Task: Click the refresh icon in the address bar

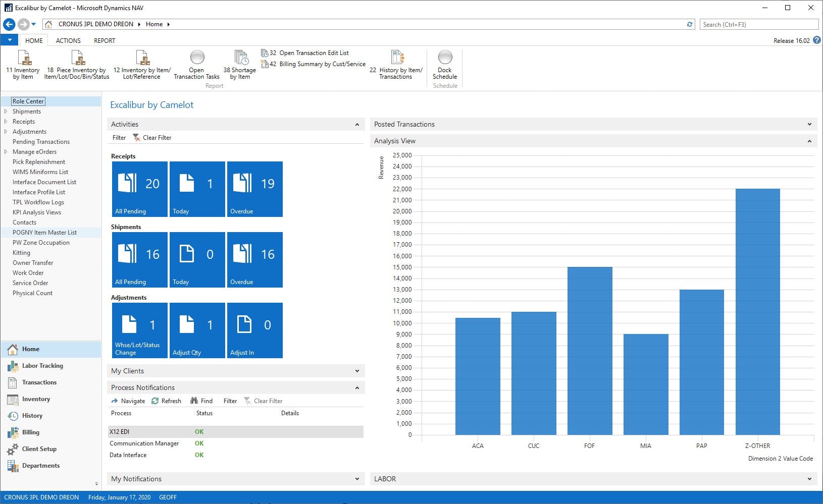Action: pos(689,24)
